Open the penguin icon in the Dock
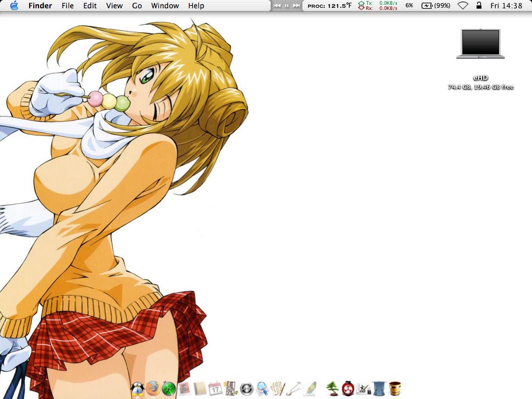532x399 pixels. pos(137,389)
